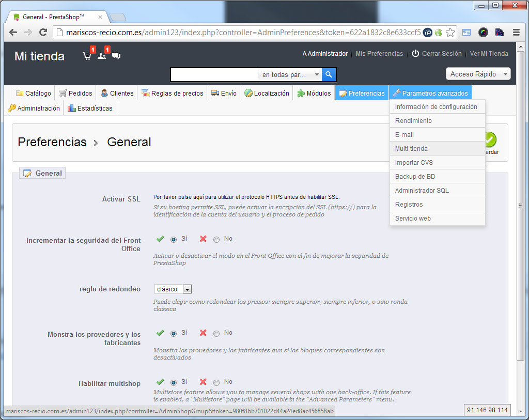The width and height of the screenshot is (529, 420).
Task: Click the IP extension icon in address bar
Action: click(x=427, y=33)
